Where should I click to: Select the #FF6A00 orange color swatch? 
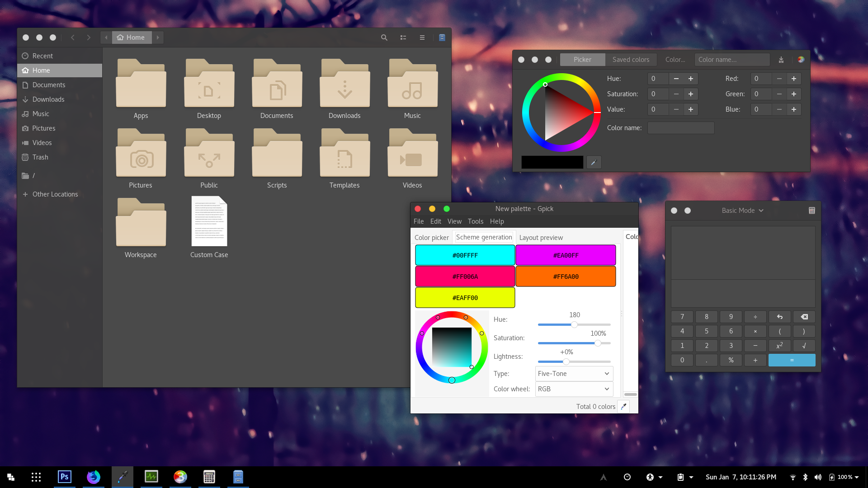566,276
